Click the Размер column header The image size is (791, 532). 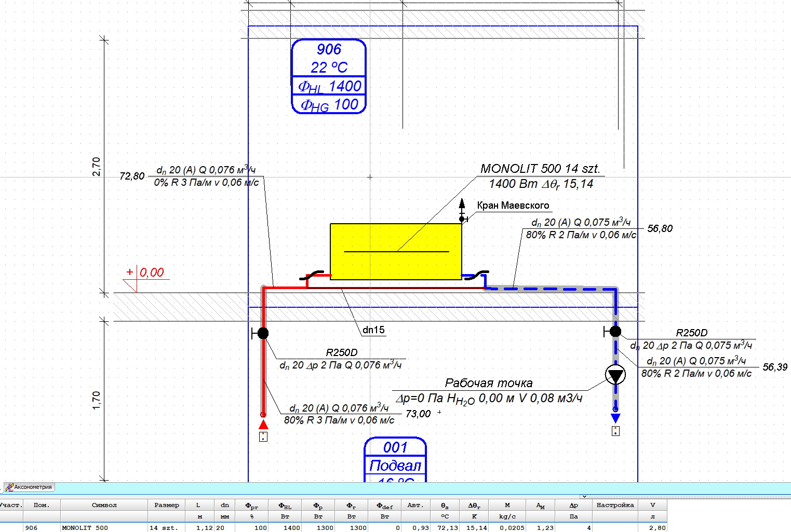pyautogui.click(x=166, y=505)
